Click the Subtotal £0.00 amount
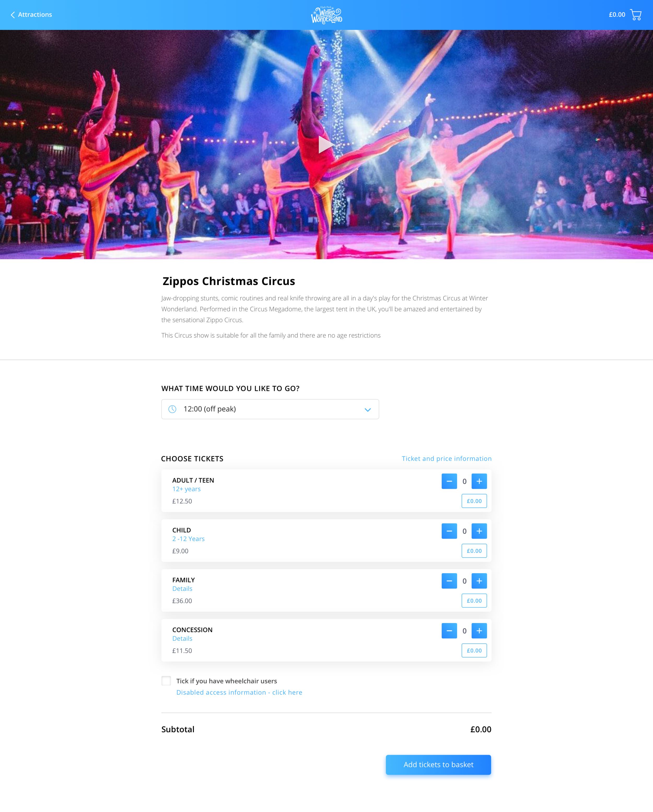 [481, 729]
